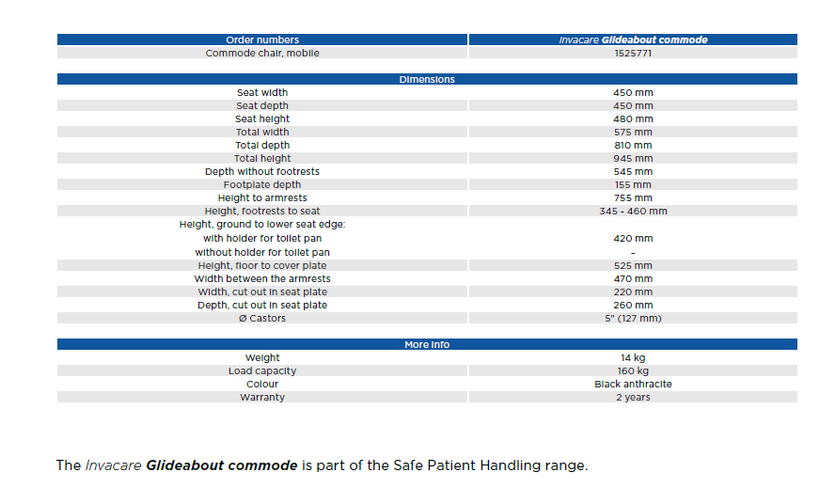
Task: Click the Total height value 945 mm
Action: coord(633,159)
